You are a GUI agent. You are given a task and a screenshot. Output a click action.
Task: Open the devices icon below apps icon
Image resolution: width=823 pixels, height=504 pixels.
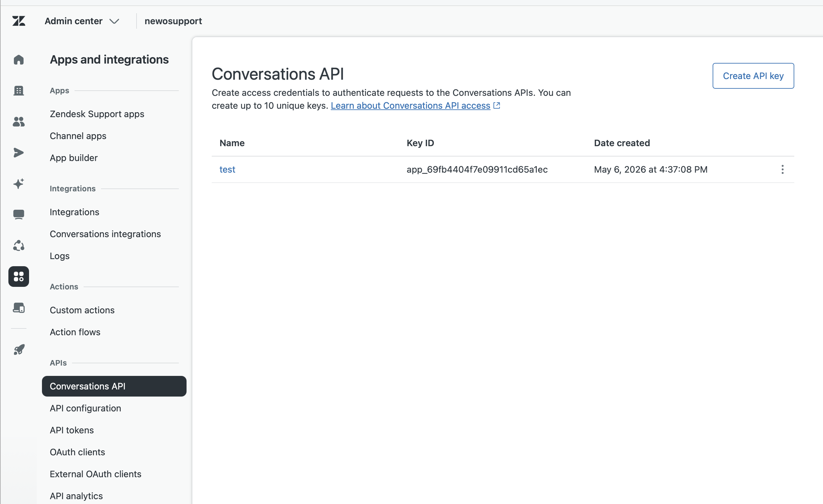click(x=19, y=307)
